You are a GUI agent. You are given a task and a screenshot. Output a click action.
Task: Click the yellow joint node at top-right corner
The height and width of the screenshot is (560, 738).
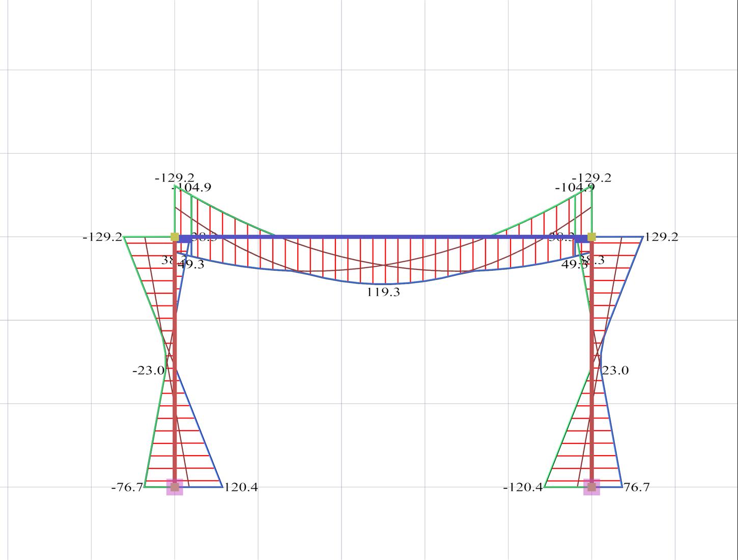click(x=591, y=237)
